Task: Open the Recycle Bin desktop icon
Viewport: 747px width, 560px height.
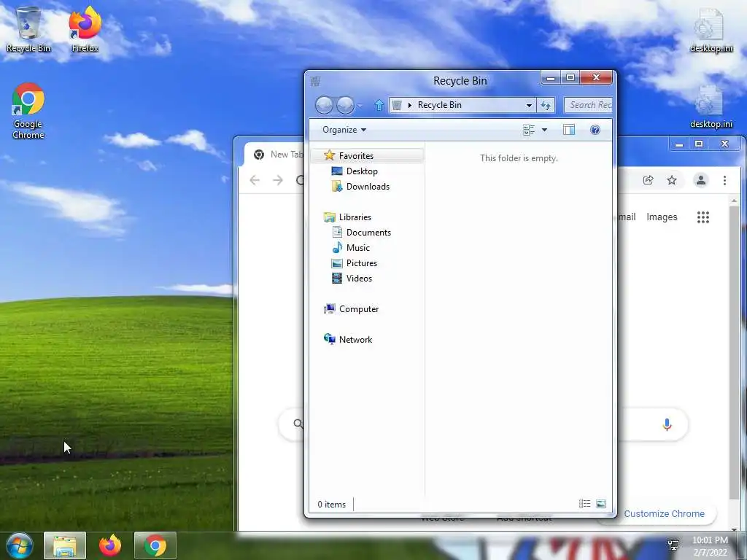Action: (28, 29)
